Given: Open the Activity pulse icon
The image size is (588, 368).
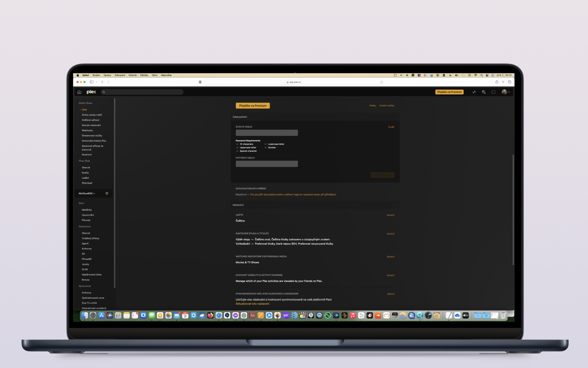Looking at the screenshot, I should pyautogui.click(x=474, y=92).
